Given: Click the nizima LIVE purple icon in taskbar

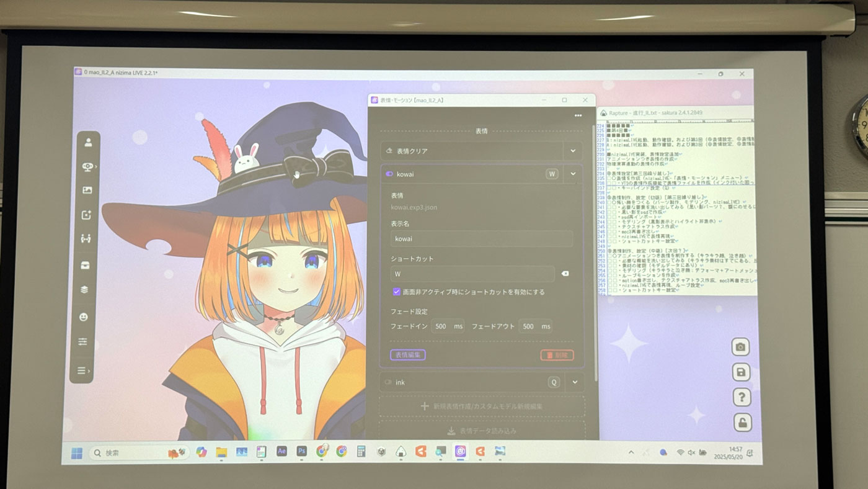Looking at the screenshot, I should tap(460, 451).
